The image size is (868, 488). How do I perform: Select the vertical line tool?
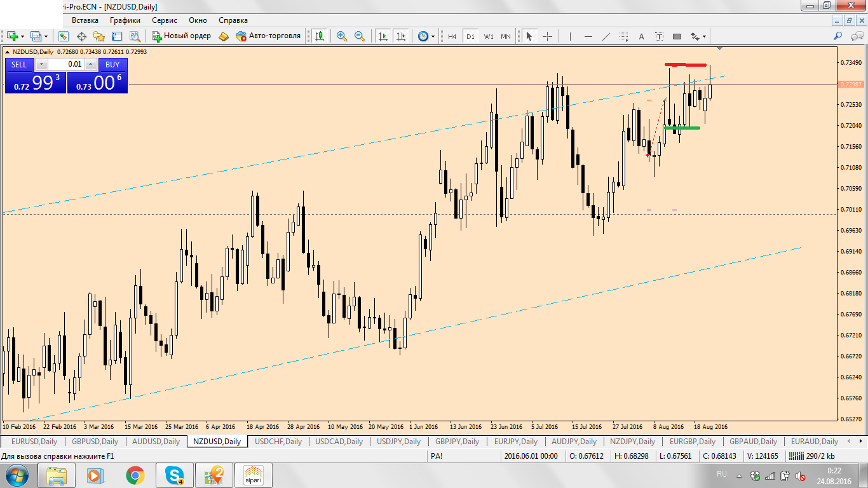[570, 36]
